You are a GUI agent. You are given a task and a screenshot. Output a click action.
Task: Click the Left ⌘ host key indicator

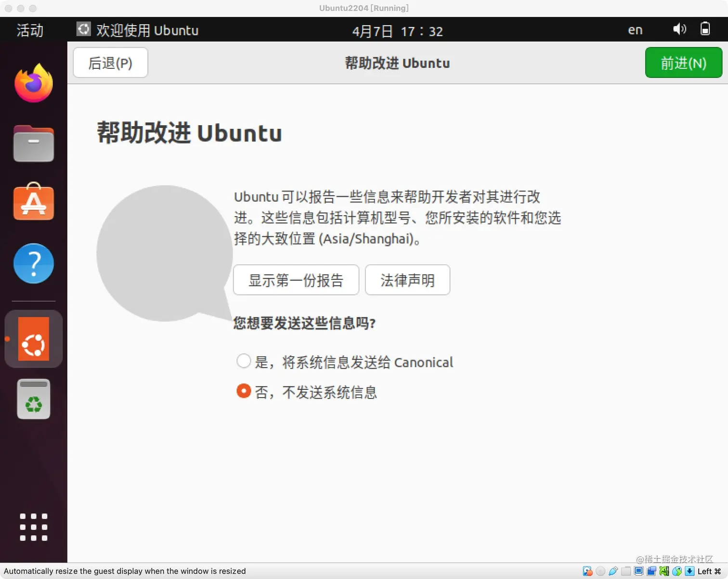pos(709,571)
